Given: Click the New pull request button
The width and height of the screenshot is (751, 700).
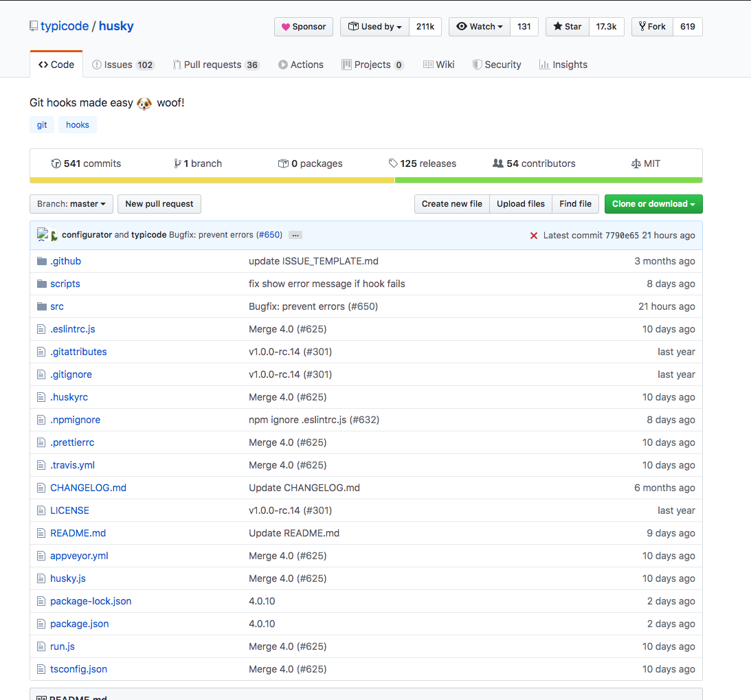Looking at the screenshot, I should [159, 204].
